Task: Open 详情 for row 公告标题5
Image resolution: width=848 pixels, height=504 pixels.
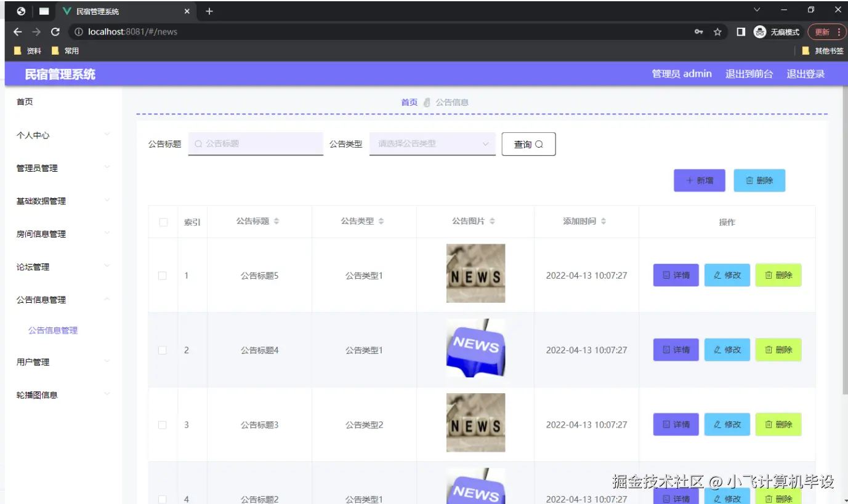Action: coord(676,275)
